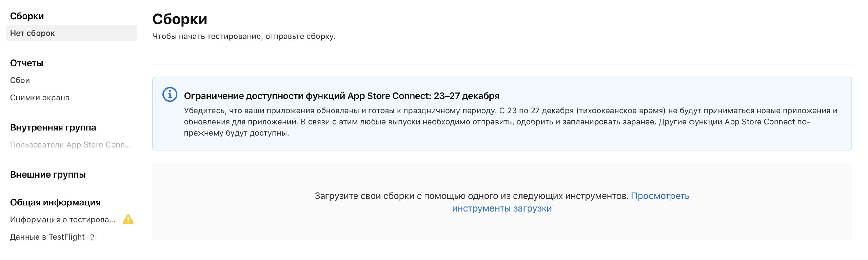Click the main Сборки page heading

coord(180,19)
